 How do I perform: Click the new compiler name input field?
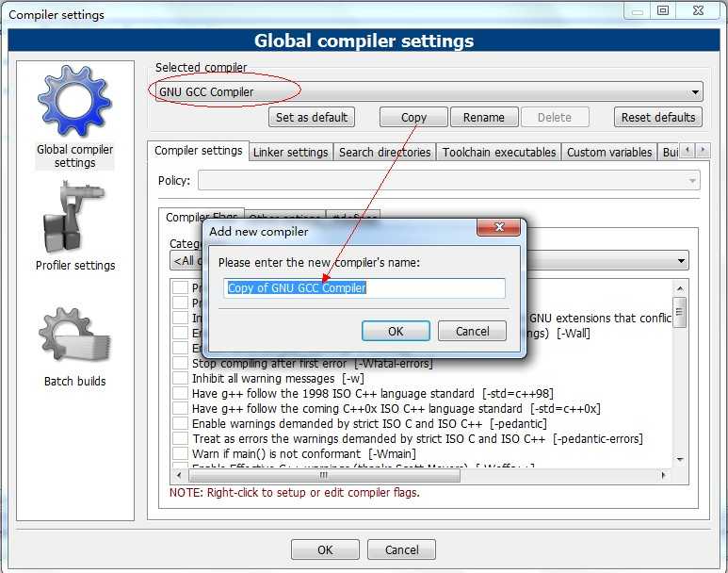pyautogui.click(x=364, y=288)
